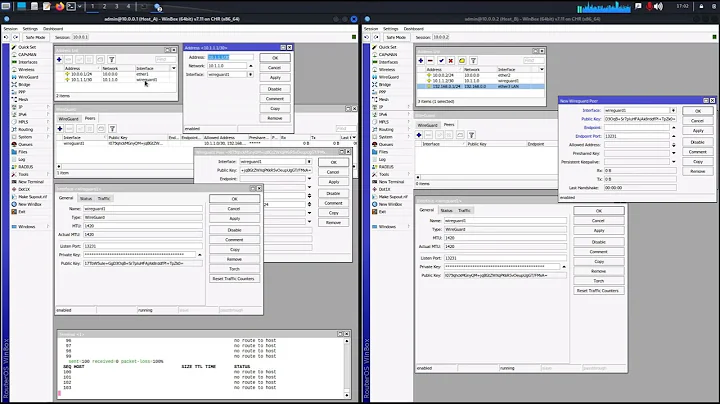
Task: Open Wireless in Host_B sidebar
Action: (387, 70)
